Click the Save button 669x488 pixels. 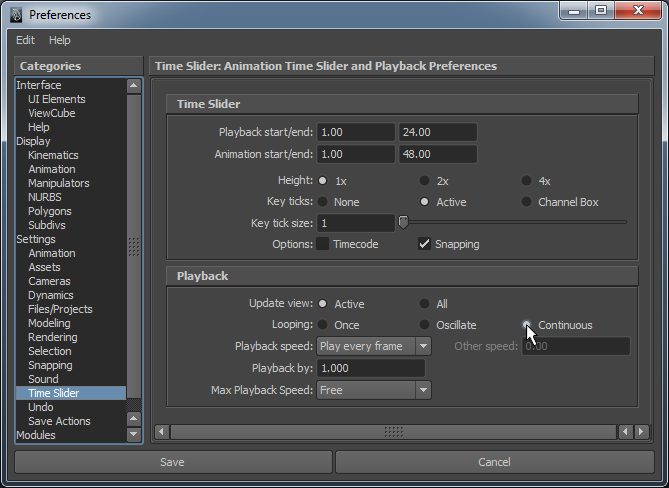coord(172,462)
